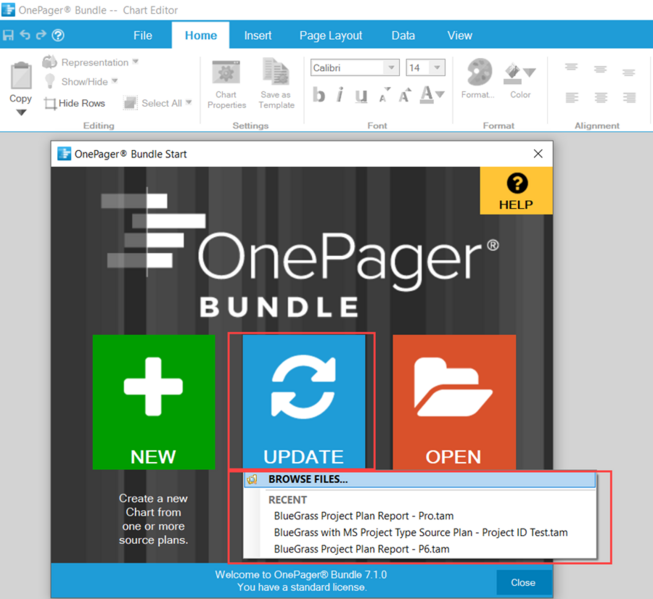Viewport: 653px width, 599px height.
Task: Switch to the Page Layout tab
Action: tap(331, 35)
